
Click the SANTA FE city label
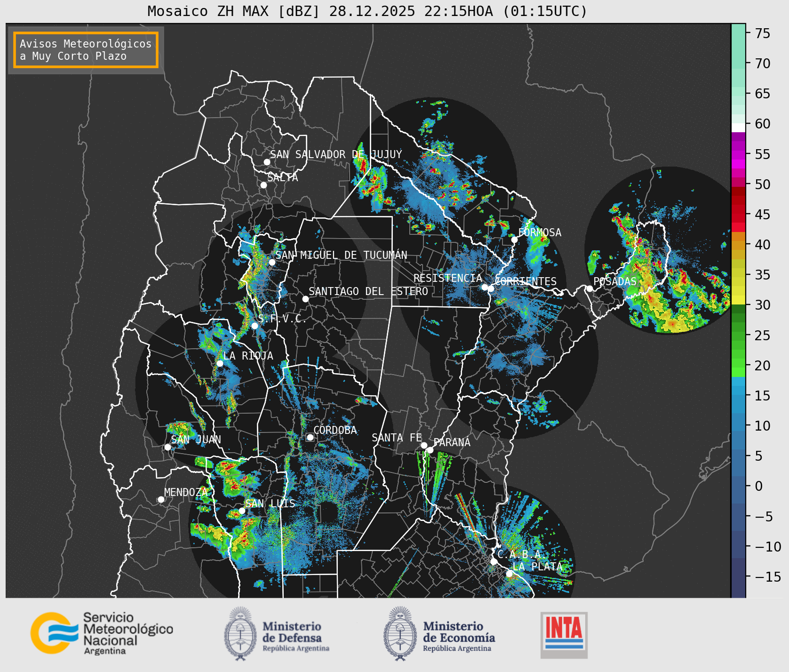tap(397, 438)
